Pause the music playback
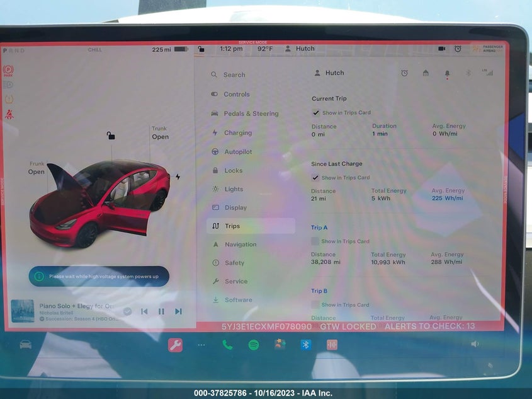Screen dimensions: 532x399 [161, 311]
